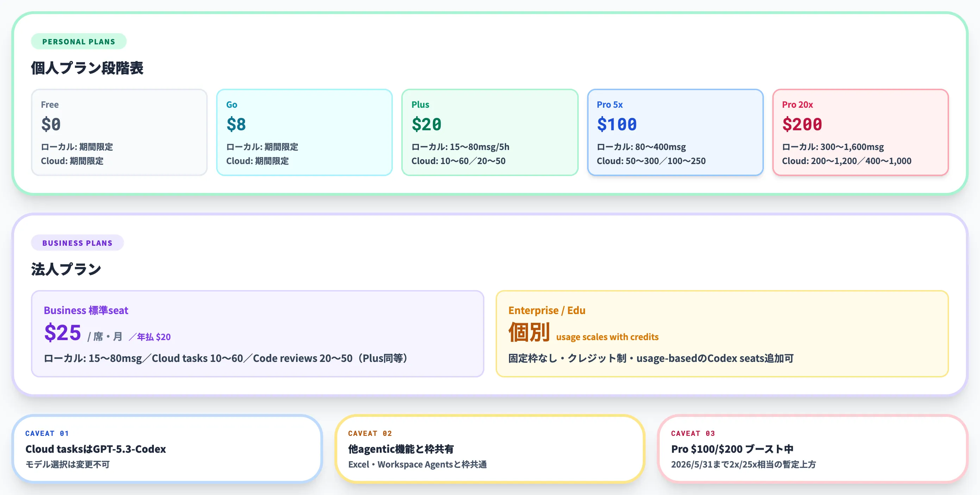Click Excel・Workspace Agentsと枠共通 note
Viewport: 980px width, 495px height.
pos(417,465)
